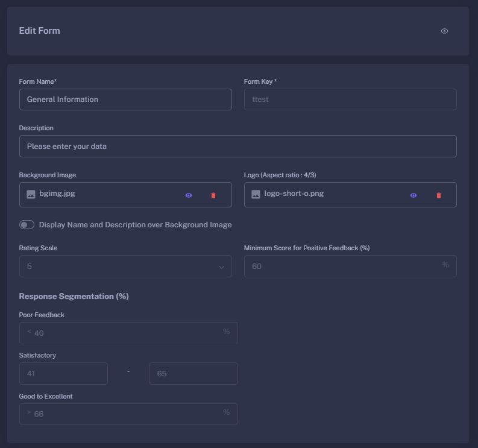Click the Logo (Aspect ratio : 4/3) label
This screenshot has height=448, width=478.
[280, 175]
